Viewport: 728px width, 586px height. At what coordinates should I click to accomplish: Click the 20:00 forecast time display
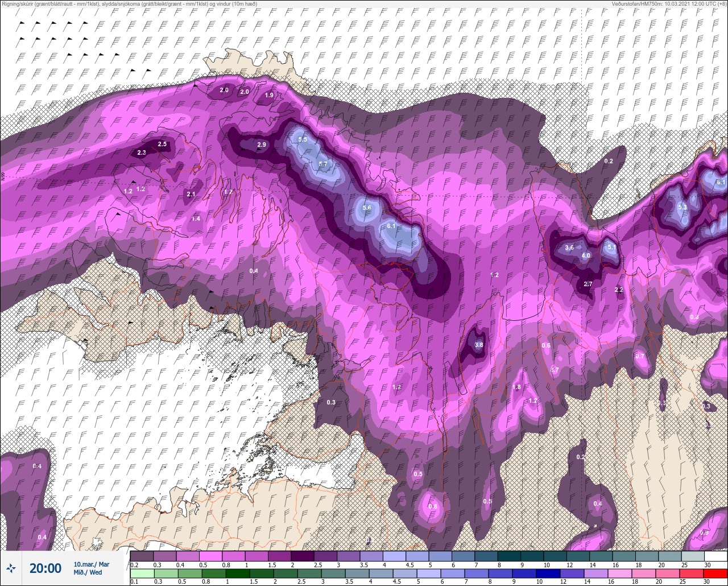pos(45,568)
